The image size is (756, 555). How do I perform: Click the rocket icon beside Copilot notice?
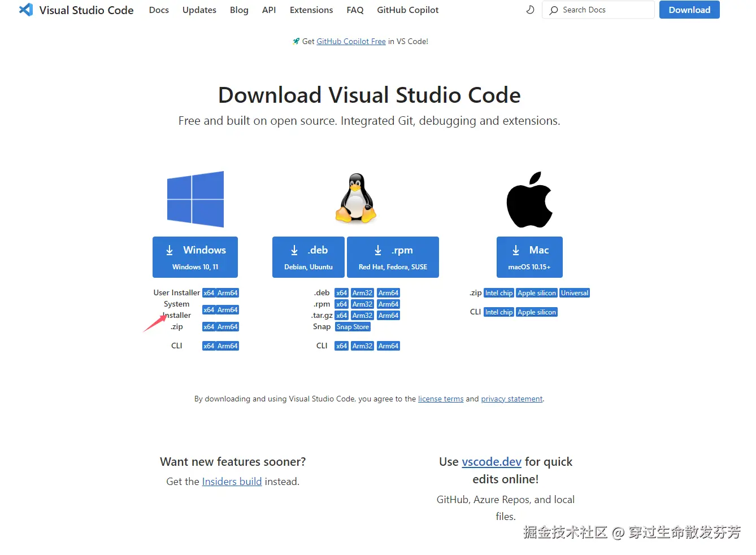pyautogui.click(x=296, y=41)
